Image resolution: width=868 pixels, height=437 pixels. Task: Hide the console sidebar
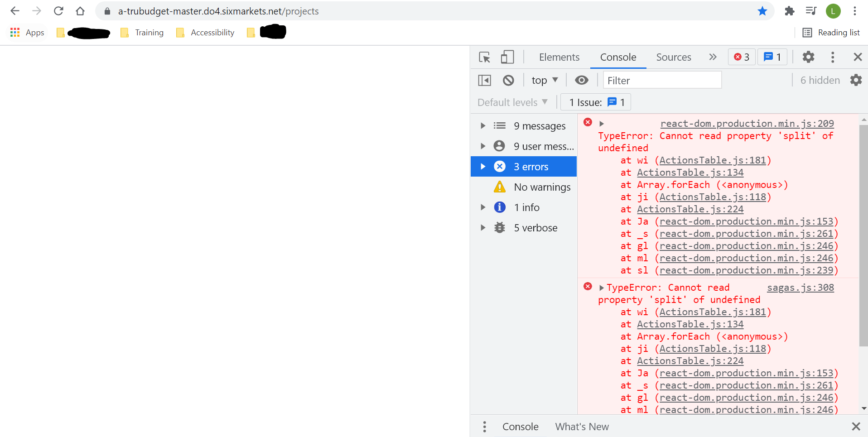(x=484, y=80)
